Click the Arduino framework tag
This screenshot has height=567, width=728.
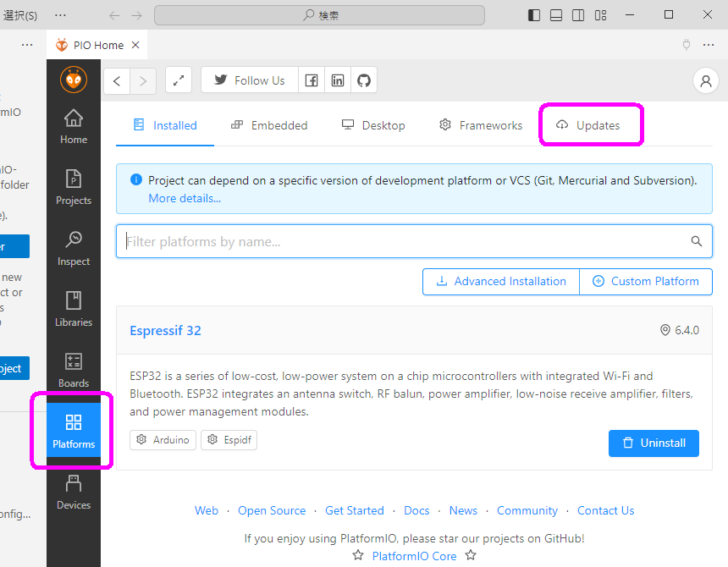163,440
